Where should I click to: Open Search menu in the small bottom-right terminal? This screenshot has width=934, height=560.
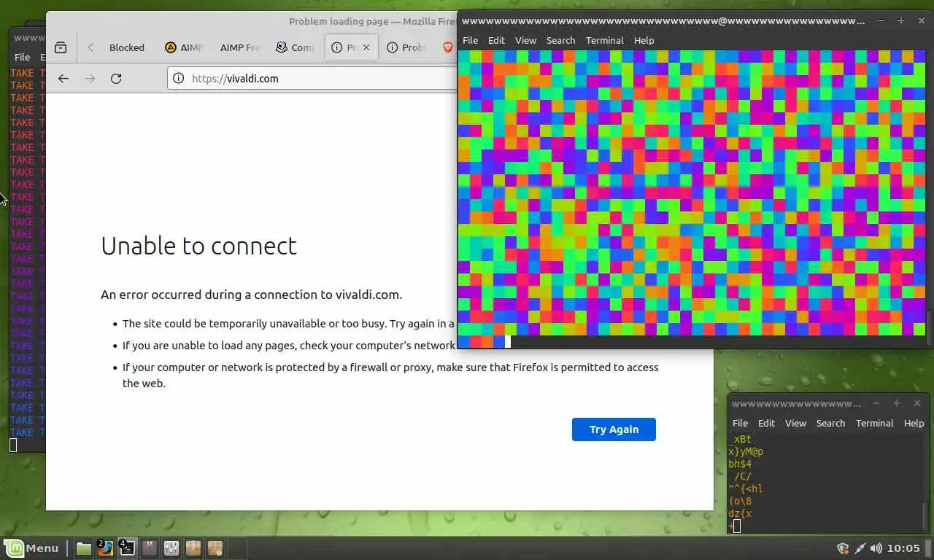coord(830,423)
